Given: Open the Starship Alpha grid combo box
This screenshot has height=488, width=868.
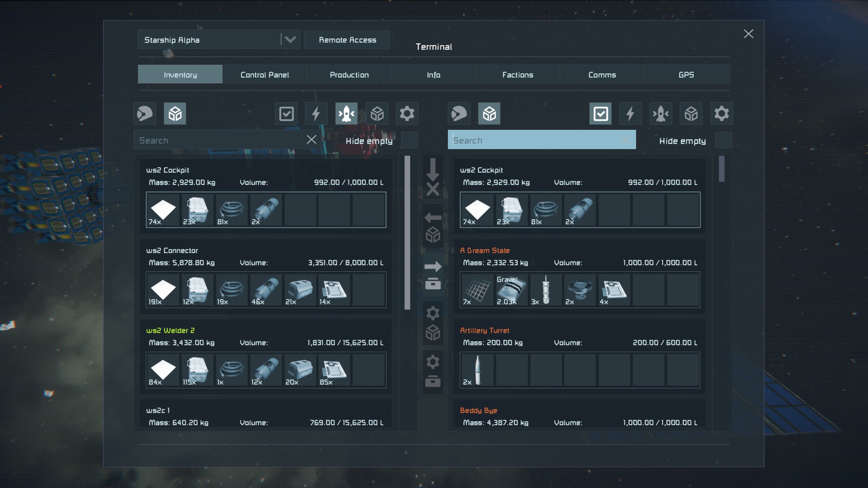Looking at the screenshot, I should [210, 40].
